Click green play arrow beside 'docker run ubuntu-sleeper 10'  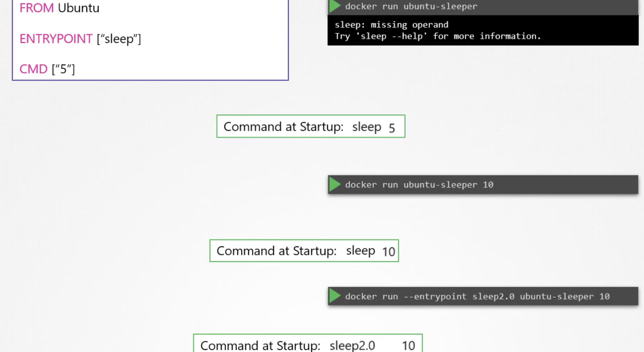pos(335,185)
